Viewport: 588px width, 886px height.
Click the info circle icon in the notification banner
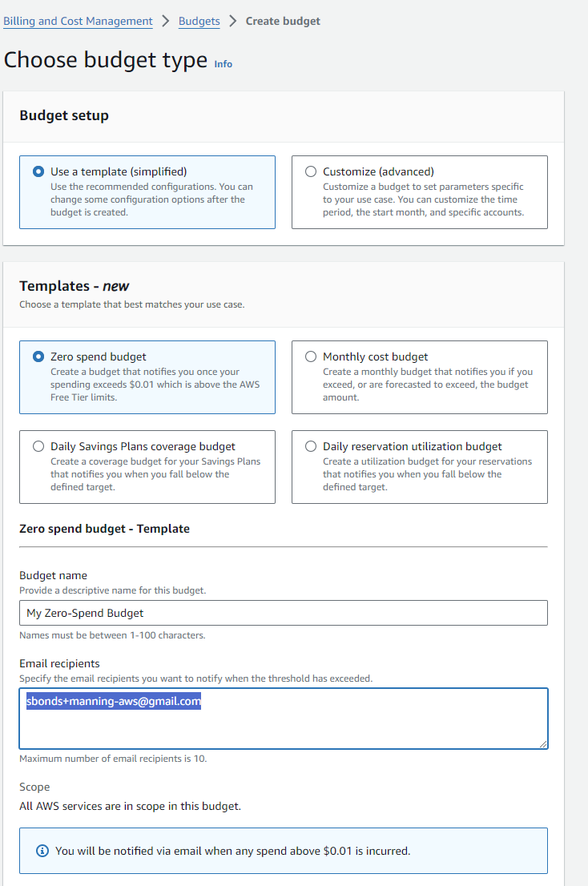pos(42,851)
